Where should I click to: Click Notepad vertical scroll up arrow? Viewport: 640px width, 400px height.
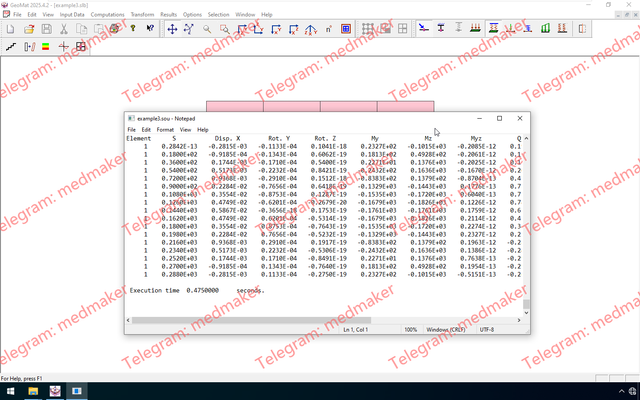526,138
